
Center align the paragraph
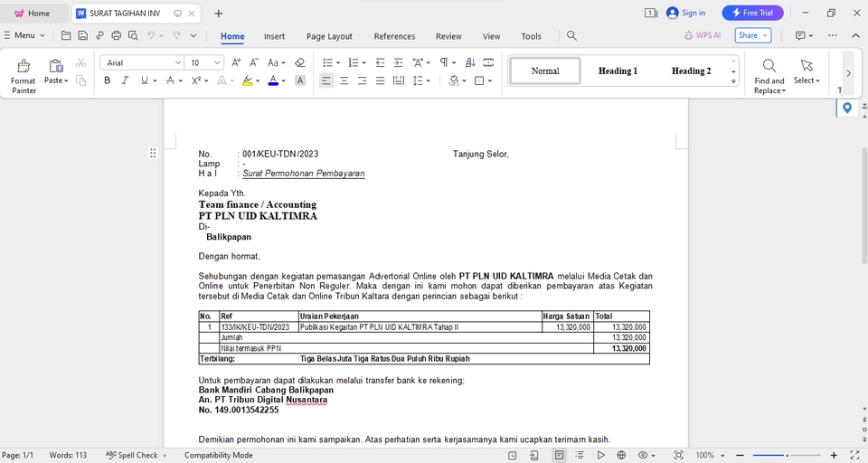click(x=344, y=80)
